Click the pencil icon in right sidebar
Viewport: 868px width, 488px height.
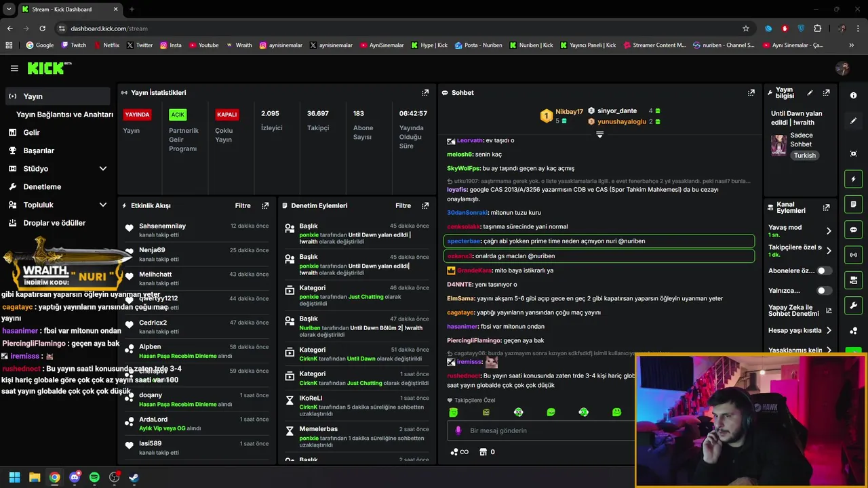click(853, 121)
